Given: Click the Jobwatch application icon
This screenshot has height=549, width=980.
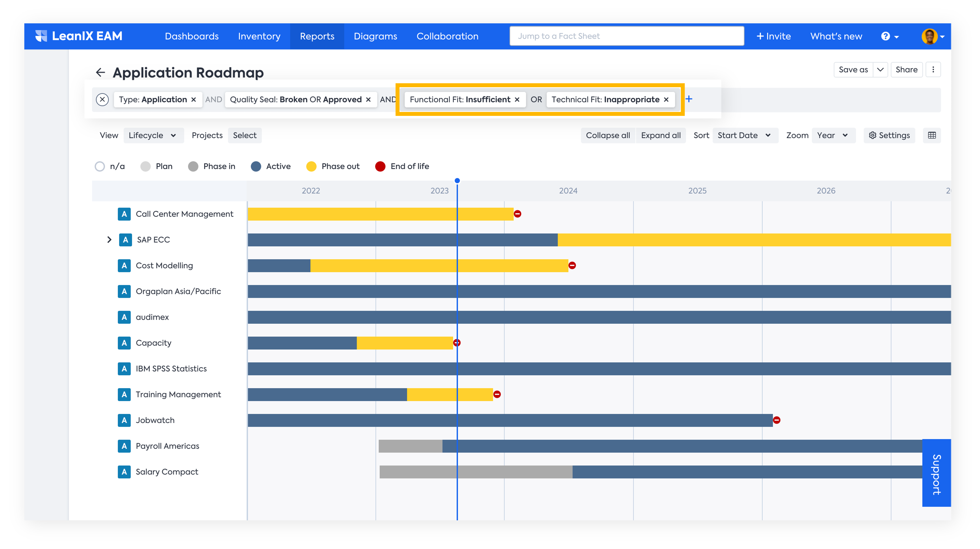Looking at the screenshot, I should click(x=124, y=420).
